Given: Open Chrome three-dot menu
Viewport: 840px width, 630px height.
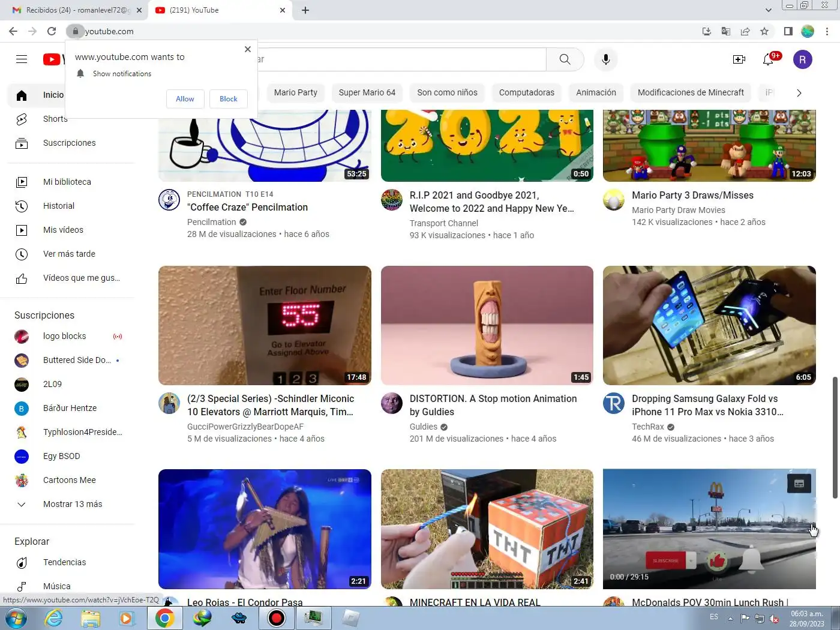Looking at the screenshot, I should (x=827, y=31).
